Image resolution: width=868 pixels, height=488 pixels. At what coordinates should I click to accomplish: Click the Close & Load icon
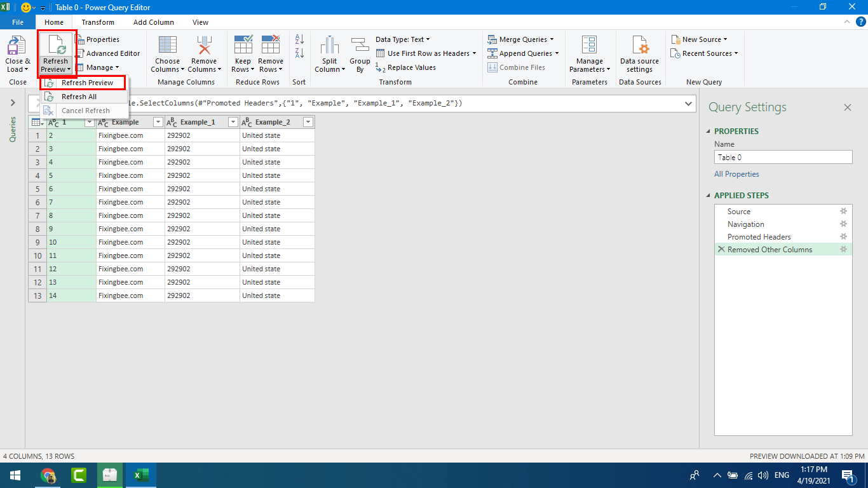(x=17, y=47)
